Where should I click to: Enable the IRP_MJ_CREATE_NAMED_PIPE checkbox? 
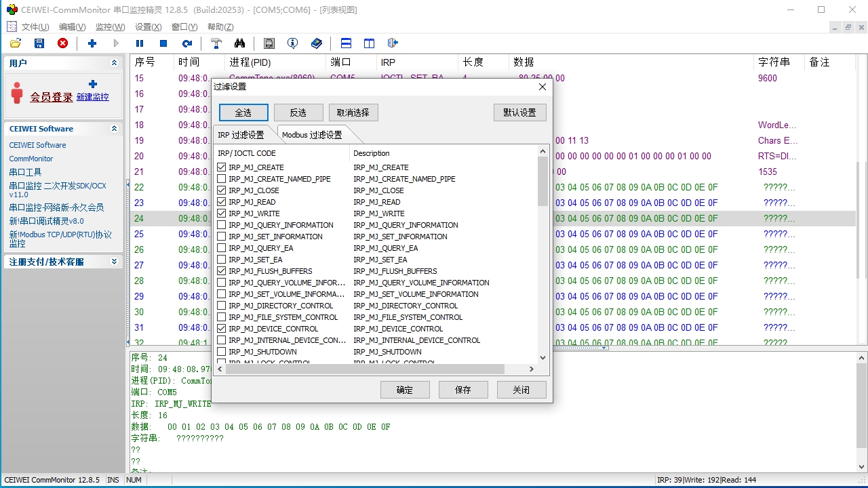[x=222, y=179]
